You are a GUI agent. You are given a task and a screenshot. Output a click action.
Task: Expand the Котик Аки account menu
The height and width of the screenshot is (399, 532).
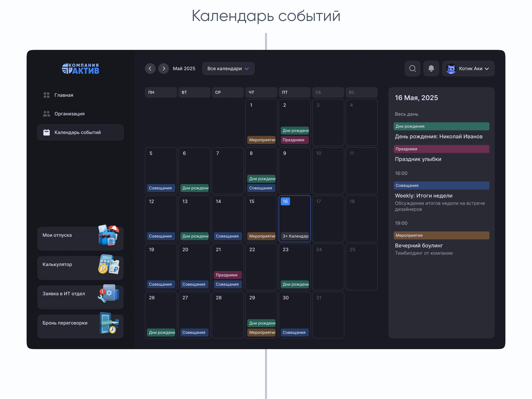(468, 68)
